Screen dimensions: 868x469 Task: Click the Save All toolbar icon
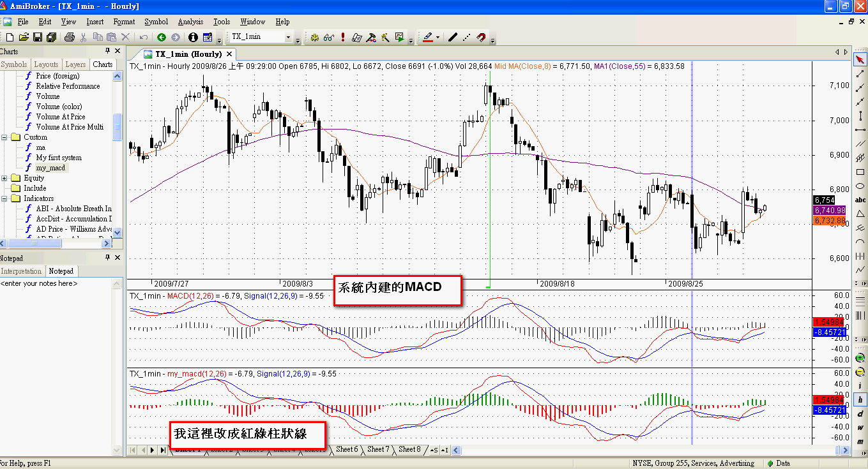pos(52,37)
